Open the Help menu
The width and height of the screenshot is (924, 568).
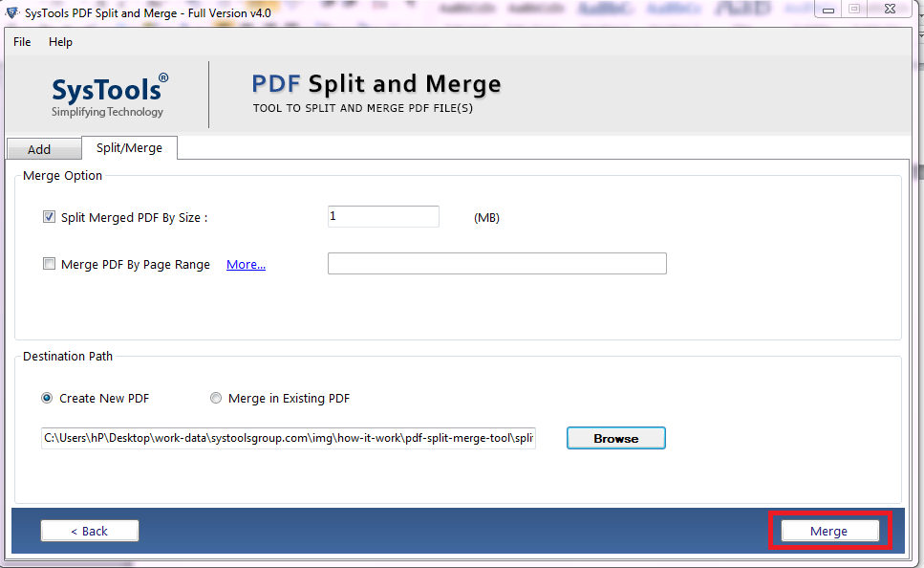[x=60, y=42]
